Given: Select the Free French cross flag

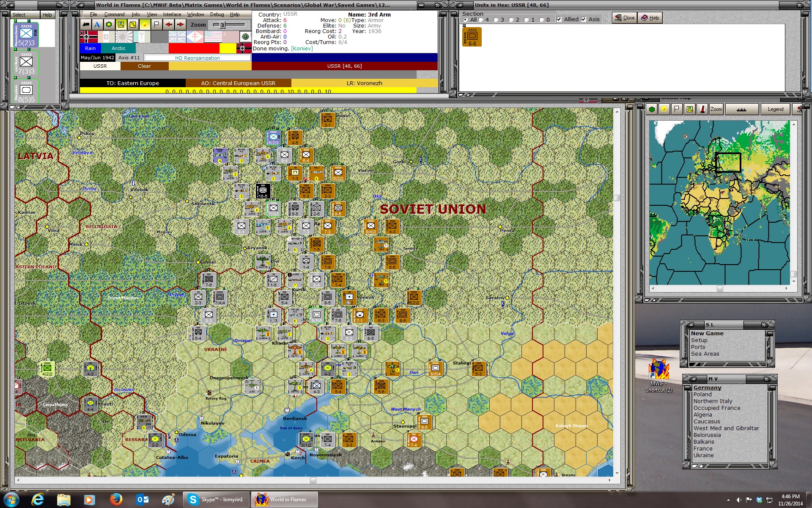Looking at the screenshot, I should 195,37.
